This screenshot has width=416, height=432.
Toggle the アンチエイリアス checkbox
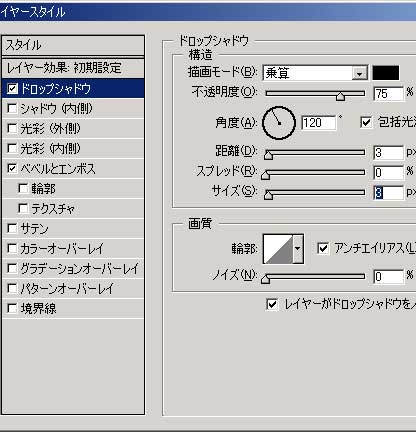tap(323, 249)
